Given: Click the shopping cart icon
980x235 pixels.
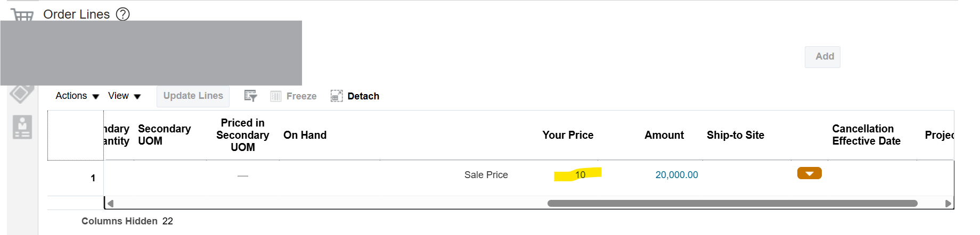Looking at the screenshot, I should (22, 14).
